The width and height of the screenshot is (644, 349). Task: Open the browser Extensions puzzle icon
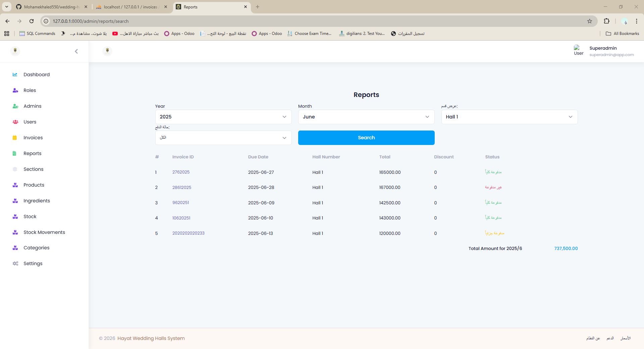606,21
